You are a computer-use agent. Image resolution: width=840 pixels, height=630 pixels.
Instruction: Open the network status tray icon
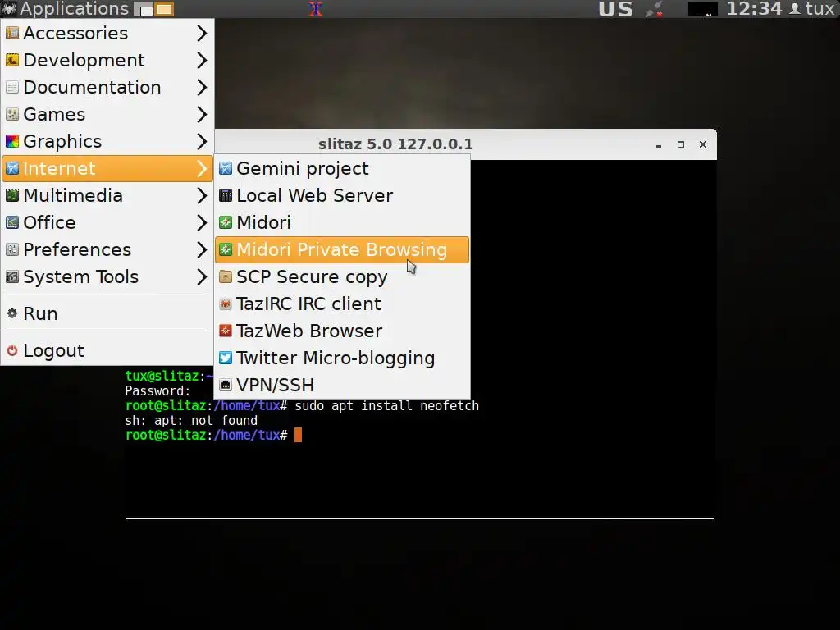coord(655,9)
